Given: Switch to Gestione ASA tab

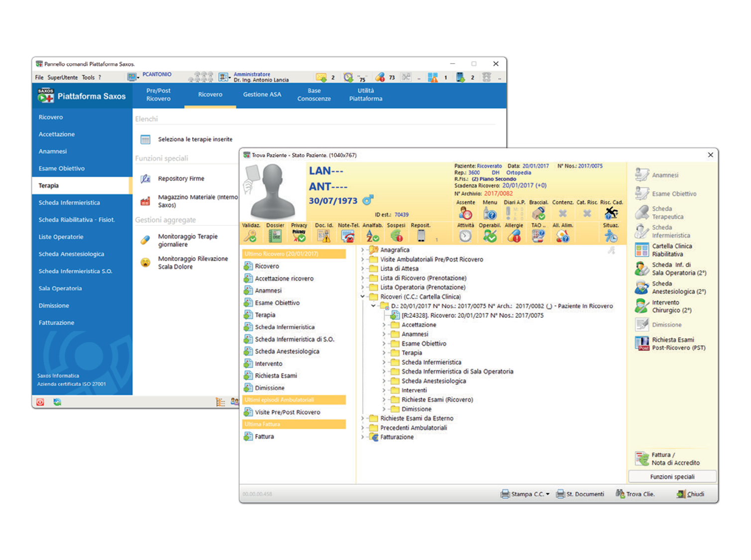Looking at the screenshot, I should (262, 95).
